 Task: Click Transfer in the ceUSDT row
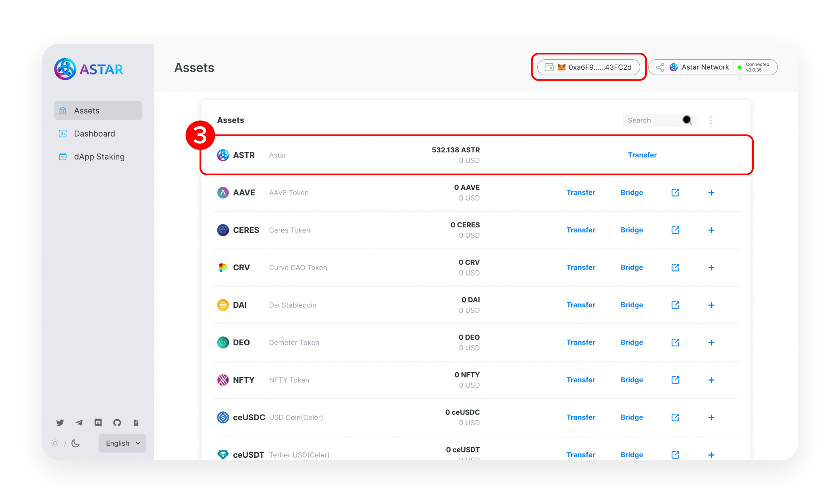581,455
